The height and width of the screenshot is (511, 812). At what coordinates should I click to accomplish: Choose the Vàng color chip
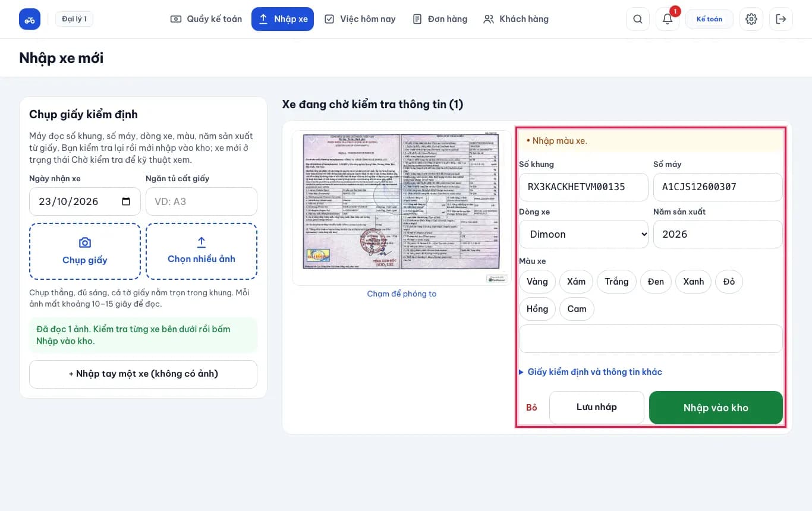click(x=537, y=282)
